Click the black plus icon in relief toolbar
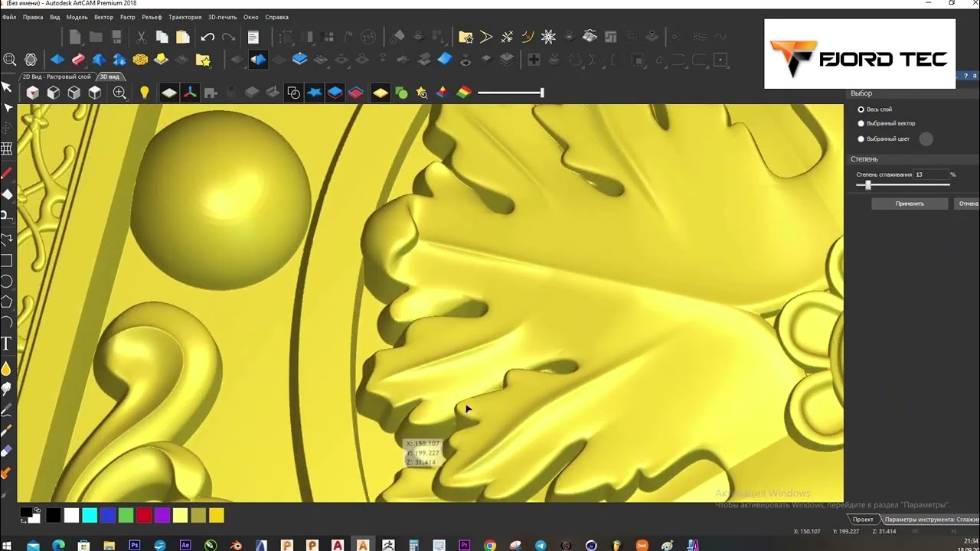 point(534,60)
